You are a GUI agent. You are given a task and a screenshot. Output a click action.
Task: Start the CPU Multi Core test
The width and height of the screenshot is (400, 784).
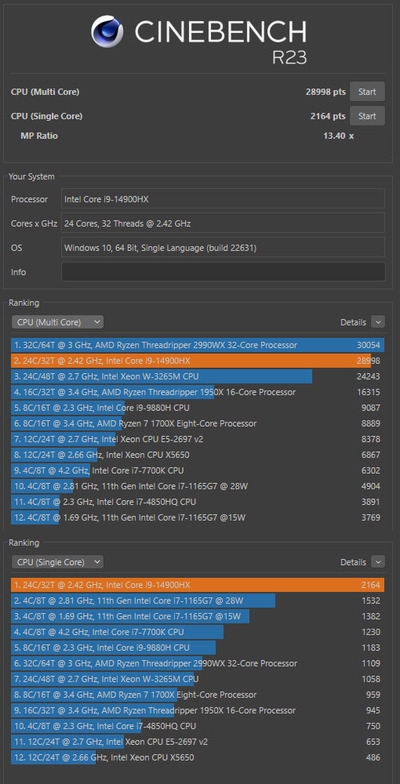coord(367,92)
